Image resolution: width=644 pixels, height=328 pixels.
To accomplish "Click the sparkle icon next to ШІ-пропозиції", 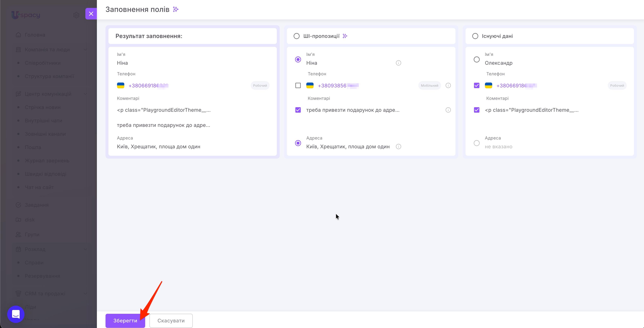I will [345, 36].
